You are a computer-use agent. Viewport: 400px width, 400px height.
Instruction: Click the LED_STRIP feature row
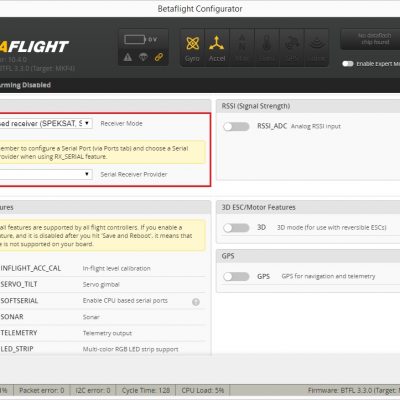tap(102, 349)
